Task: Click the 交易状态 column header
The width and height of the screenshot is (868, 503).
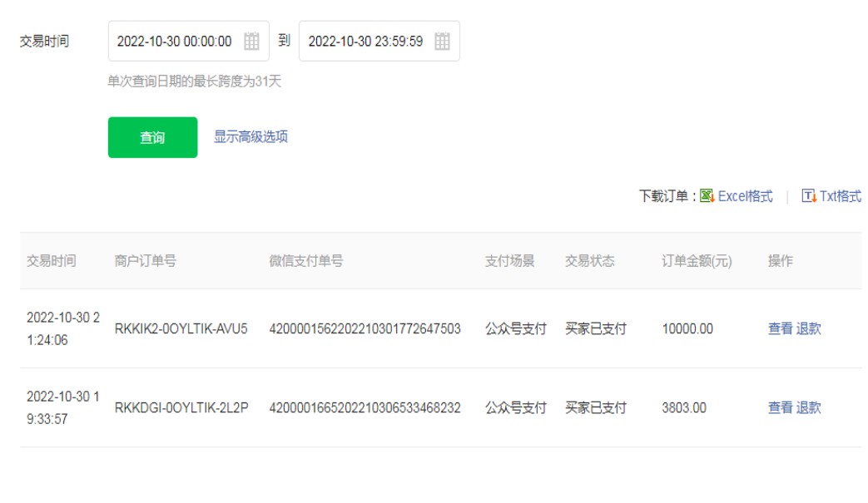Action: [x=589, y=261]
